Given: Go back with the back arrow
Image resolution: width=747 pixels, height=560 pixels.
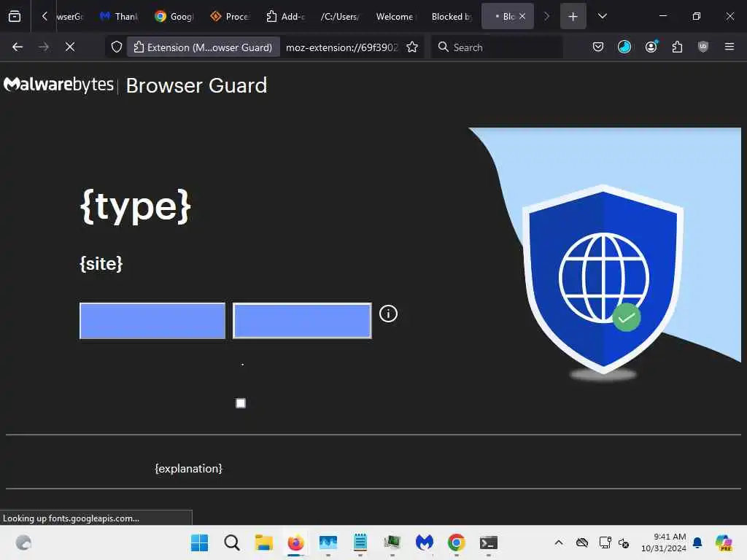Looking at the screenshot, I should click(x=18, y=47).
